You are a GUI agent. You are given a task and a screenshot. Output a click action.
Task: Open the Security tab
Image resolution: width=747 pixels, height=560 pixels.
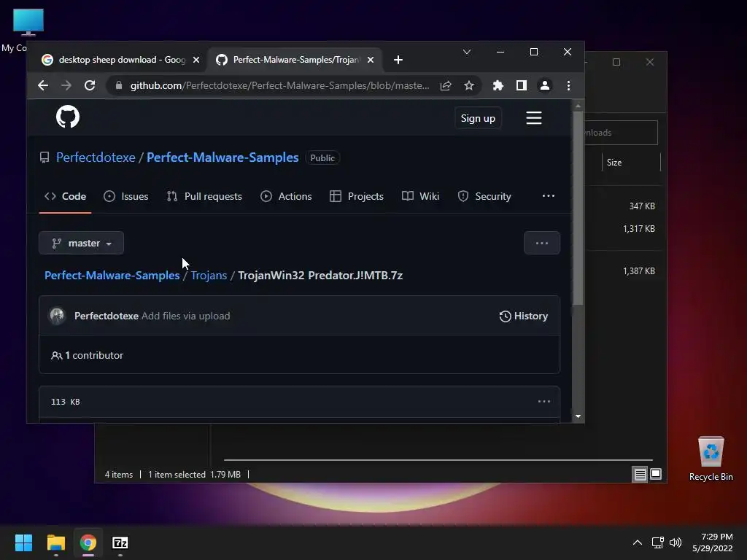[x=484, y=196]
